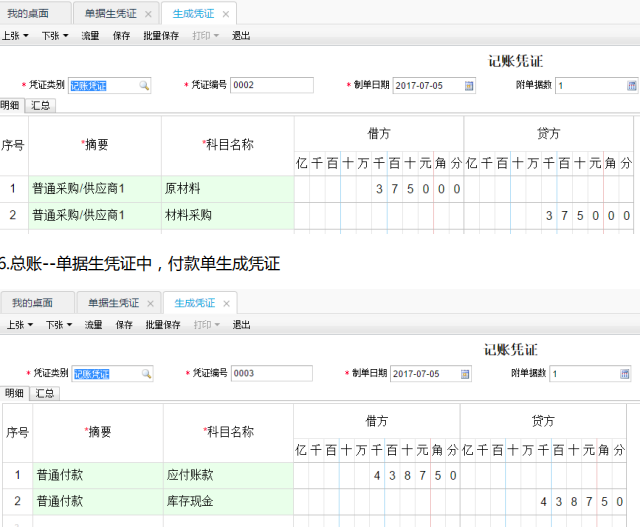Close the 单据生凭证 tab in the upper window
The image size is (642, 529).
pos(148,14)
